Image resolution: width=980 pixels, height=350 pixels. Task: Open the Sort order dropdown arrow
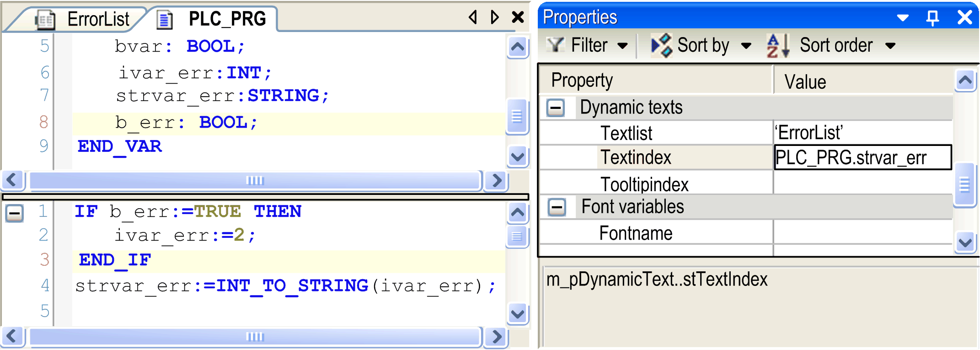(x=890, y=46)
